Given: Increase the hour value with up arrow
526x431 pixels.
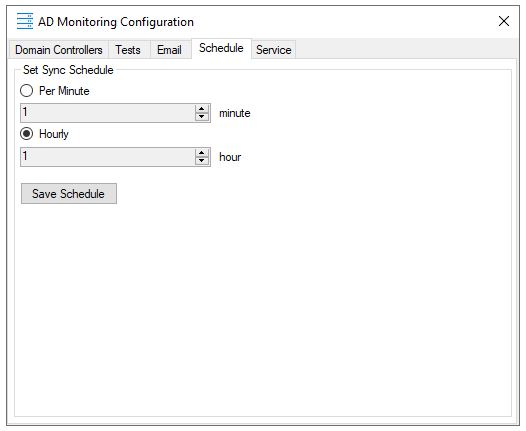Looking at the screenshot, I should 202,153.
